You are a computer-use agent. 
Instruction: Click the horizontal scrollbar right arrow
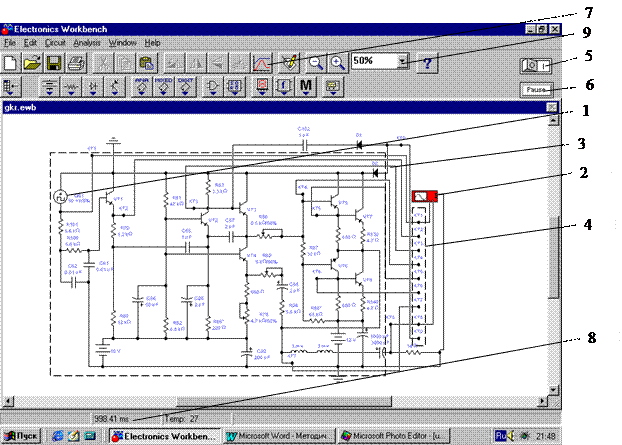point(543,401)
